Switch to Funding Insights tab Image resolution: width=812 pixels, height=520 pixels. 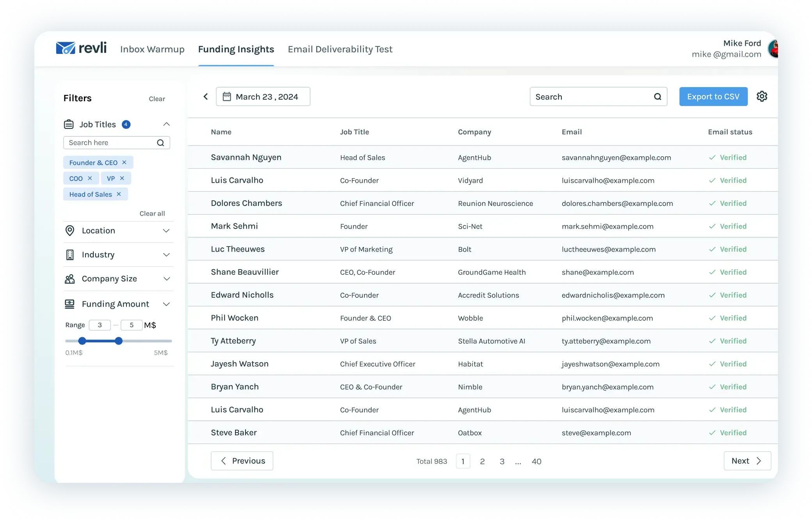coord(236,49)
